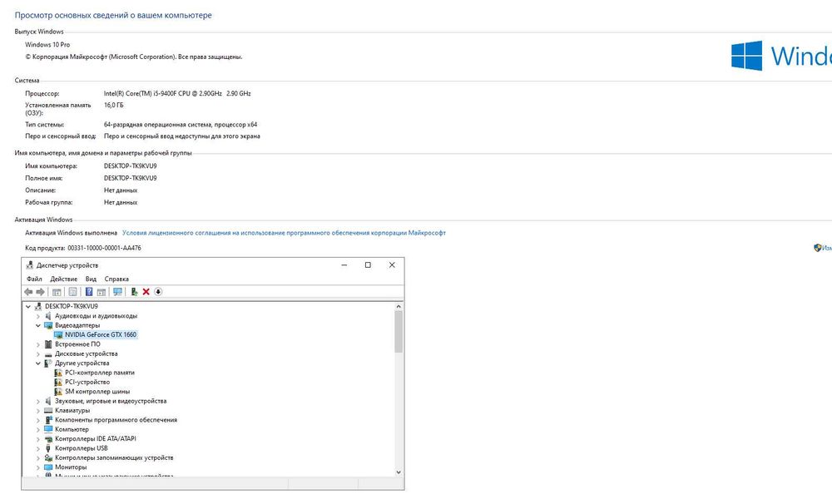Toggle the console tree toolbar icon
Viewport: 832px width, 504px height.
tap(57, 292)
